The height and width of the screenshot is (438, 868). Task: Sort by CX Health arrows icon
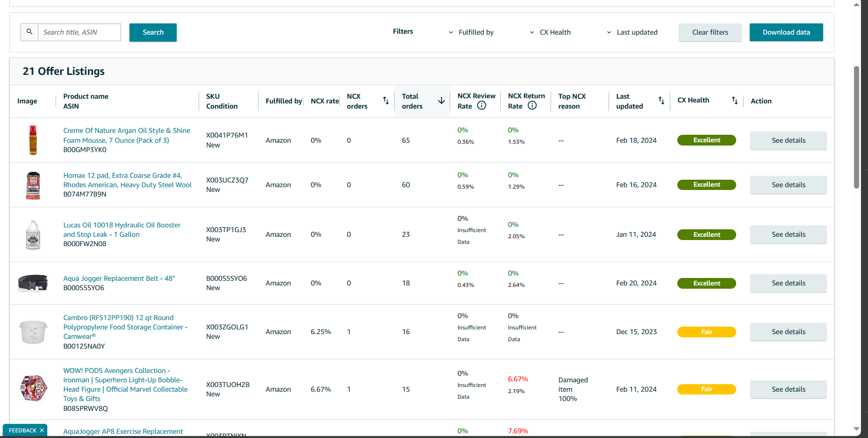(x=735, y=101)
